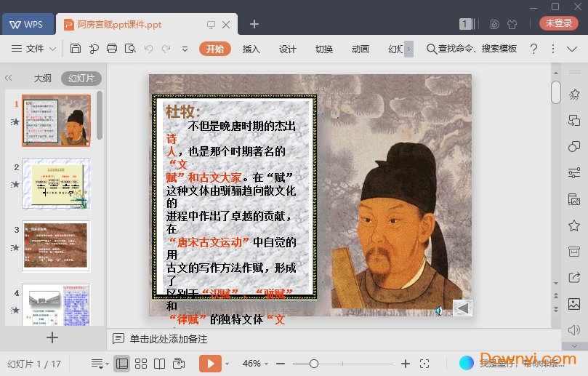Expand slideshow play options arrow

point(227,364)
